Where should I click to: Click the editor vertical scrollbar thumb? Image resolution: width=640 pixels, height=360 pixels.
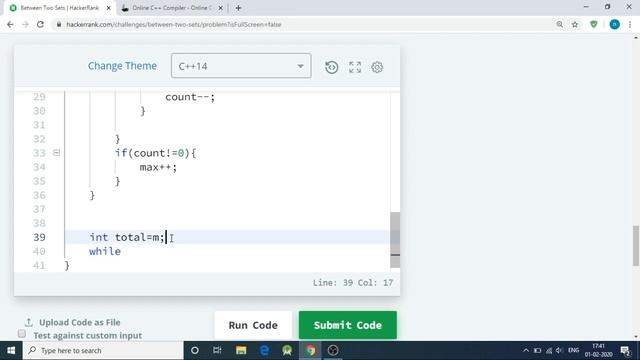(x=395, y=240)
